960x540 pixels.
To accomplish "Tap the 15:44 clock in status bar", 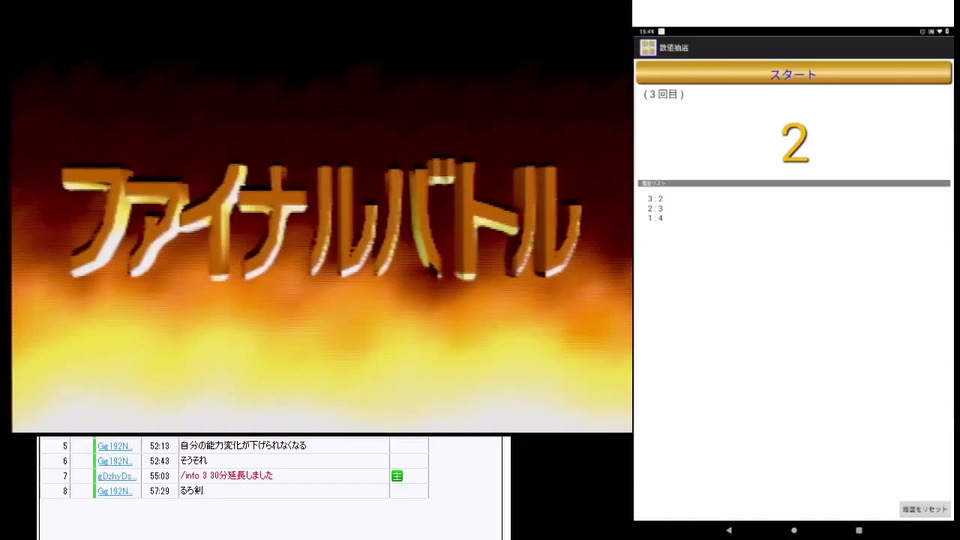I will point(647,31).
